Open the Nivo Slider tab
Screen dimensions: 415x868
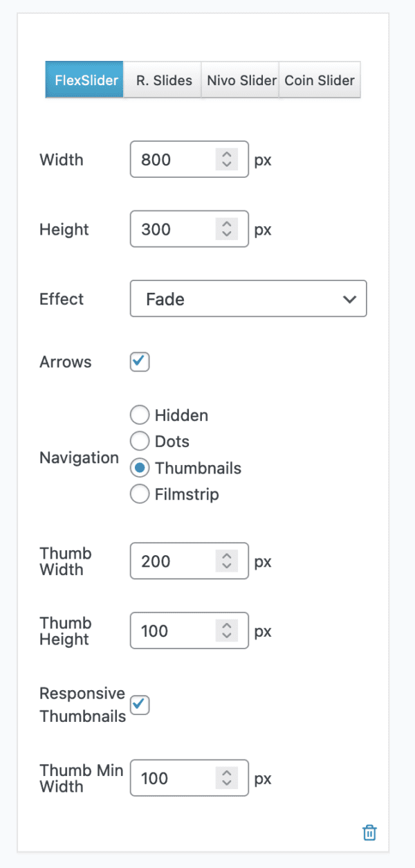click(x=240, y=80)
